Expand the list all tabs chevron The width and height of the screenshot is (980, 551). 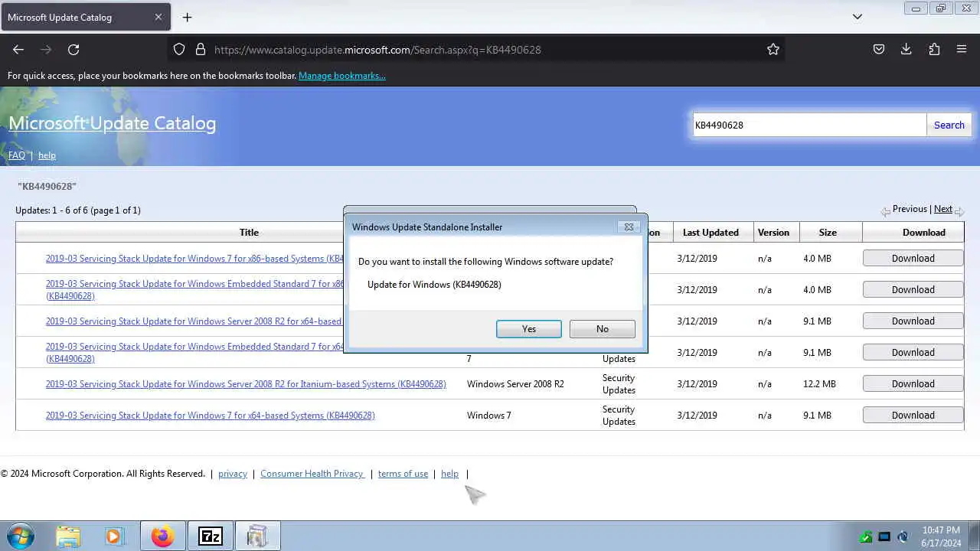tap(857, 17)
